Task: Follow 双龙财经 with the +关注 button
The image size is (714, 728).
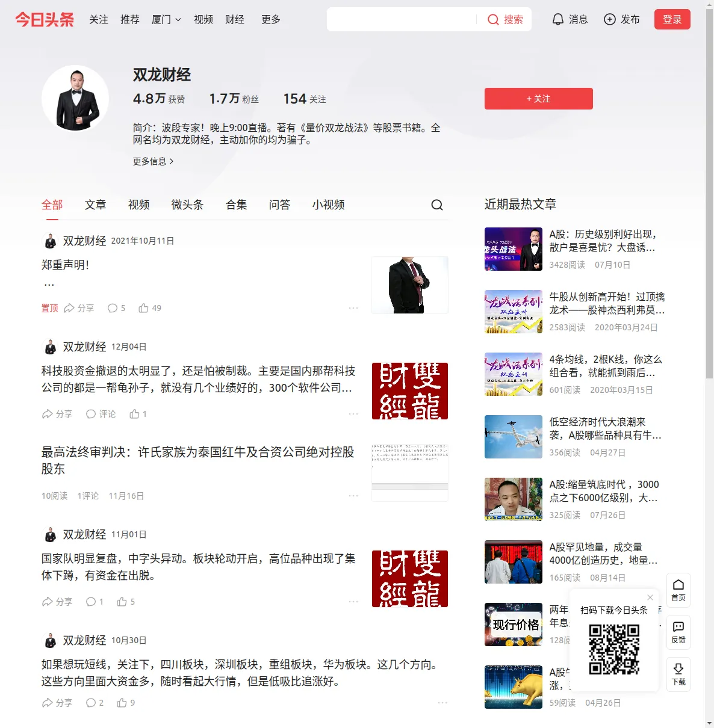Action: click(x=539, y=99)
